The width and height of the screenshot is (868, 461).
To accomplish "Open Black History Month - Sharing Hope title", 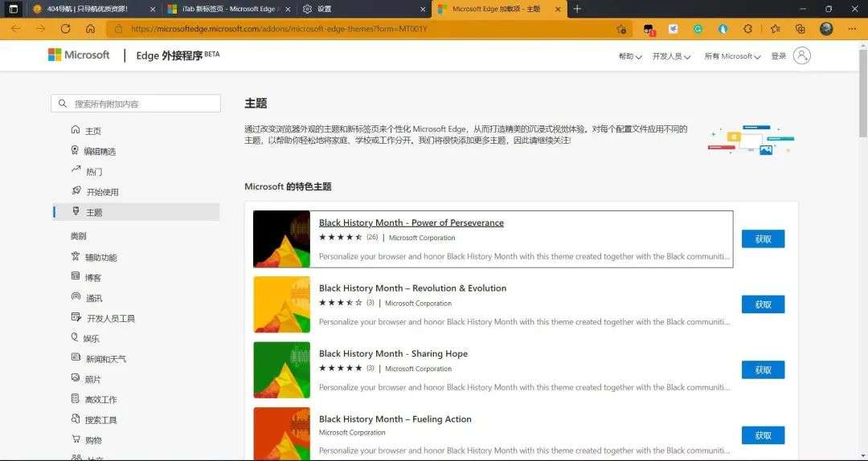I will tap(393, 353).
